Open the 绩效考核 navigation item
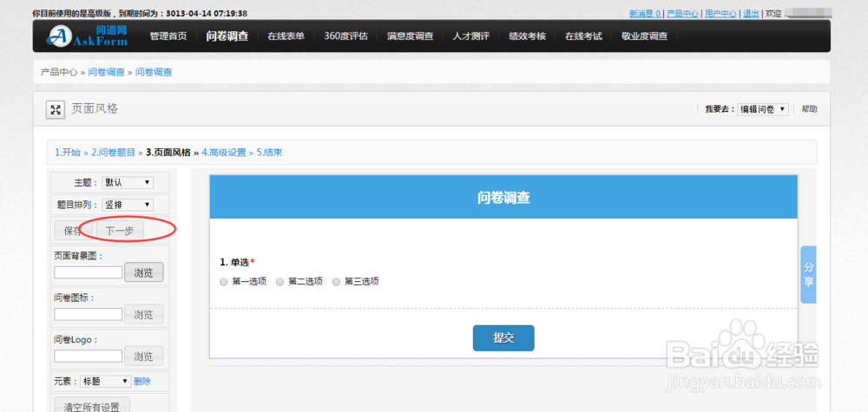 point(528,36)
